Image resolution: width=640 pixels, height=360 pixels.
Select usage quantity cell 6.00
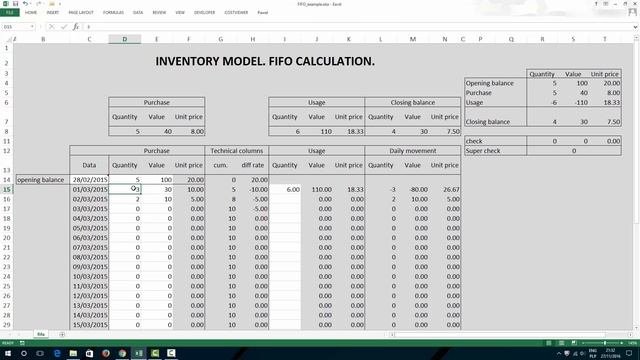tap(285, 189)
